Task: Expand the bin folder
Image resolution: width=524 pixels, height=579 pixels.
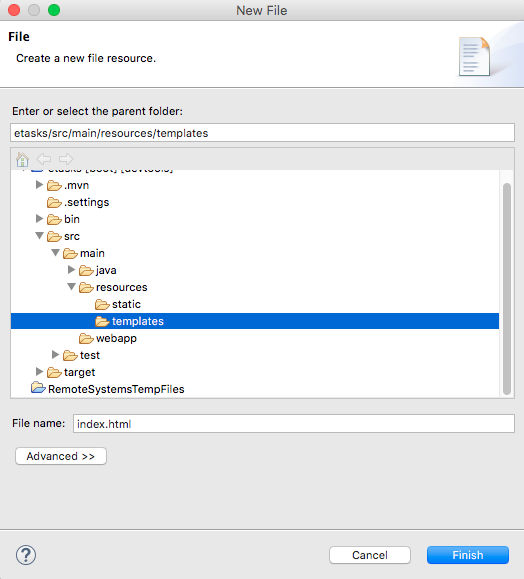Action: pos(39,219)
